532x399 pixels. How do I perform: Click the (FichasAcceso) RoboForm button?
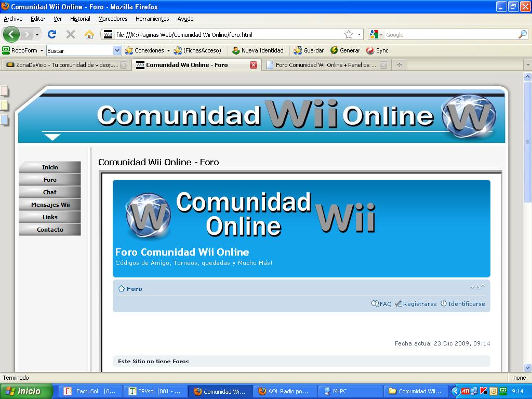click(197, 50)
